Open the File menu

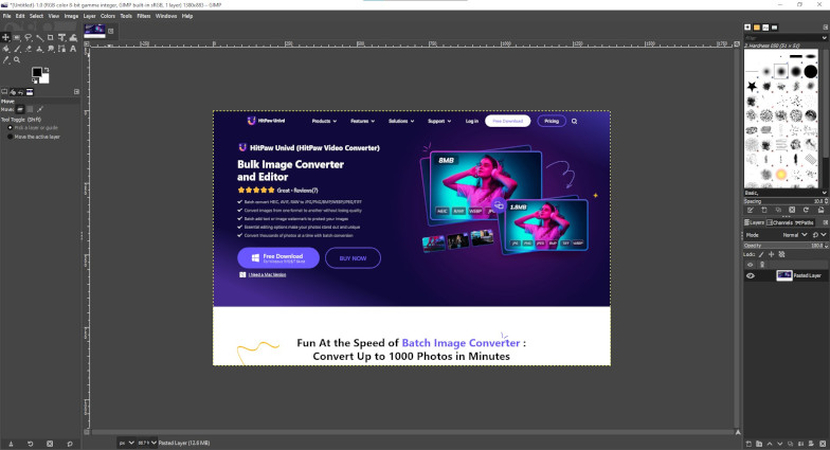click(6, 16)
